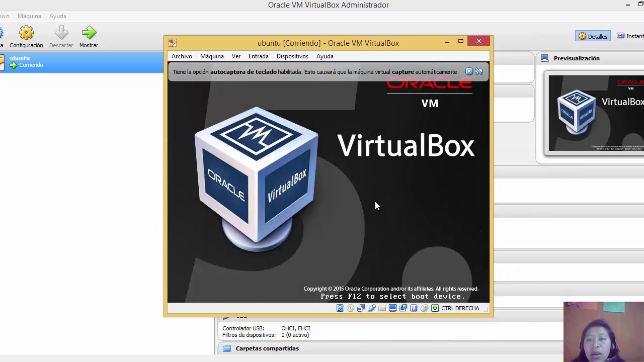
Task: Click the 'Controlador USB:' label
Action: pyautogui.click(x=243, y=328)
